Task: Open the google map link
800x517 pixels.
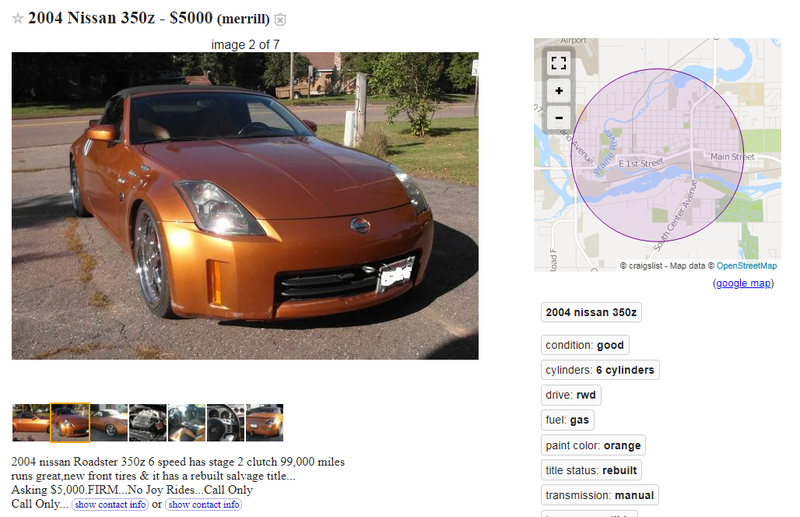Action: pyautogui.click(x=743, y=283)
